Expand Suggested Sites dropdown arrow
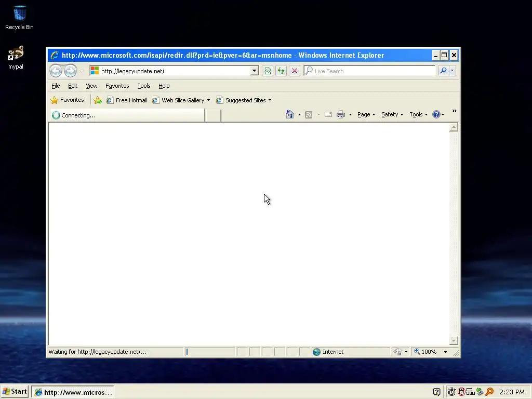 tap(270, 100)
